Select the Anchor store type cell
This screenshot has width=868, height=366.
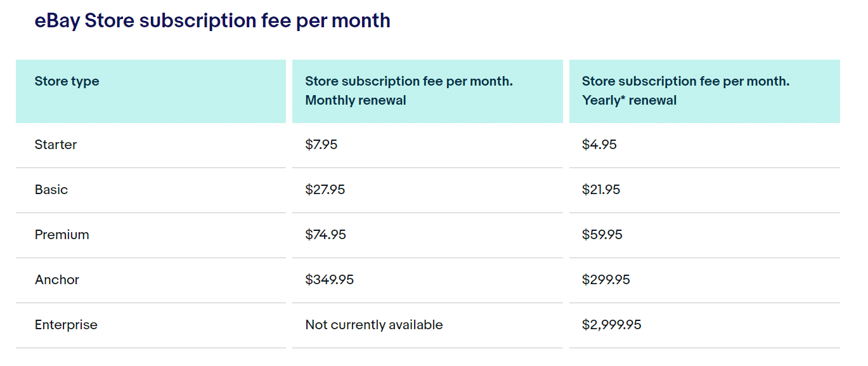pyautogui.click(x=57, y=280)
